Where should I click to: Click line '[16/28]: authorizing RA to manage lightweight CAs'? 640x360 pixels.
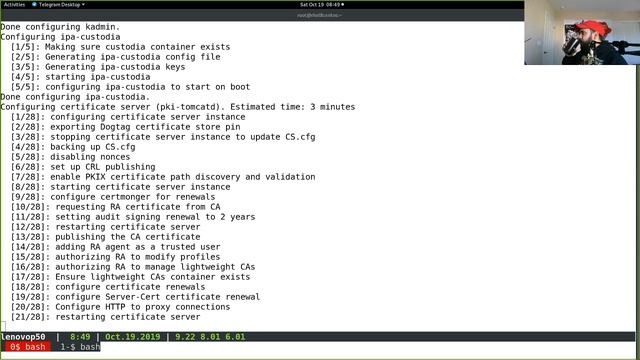(x=133, y=267)
